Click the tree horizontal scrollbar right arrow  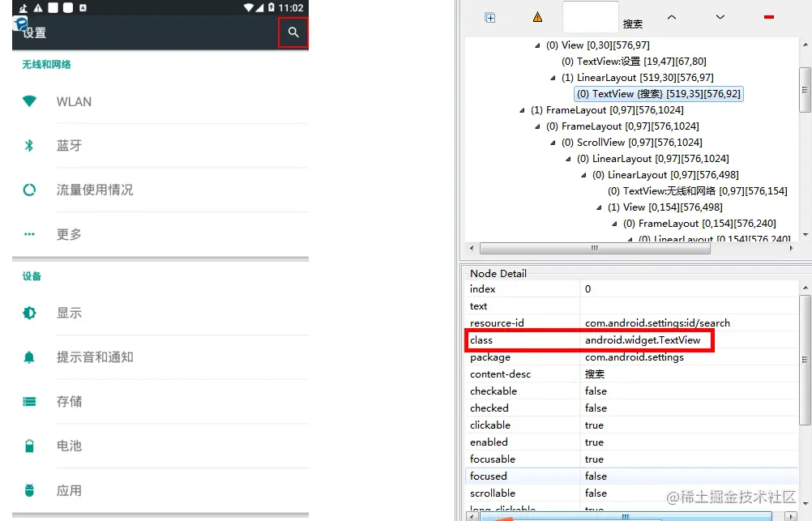point(791,249)
